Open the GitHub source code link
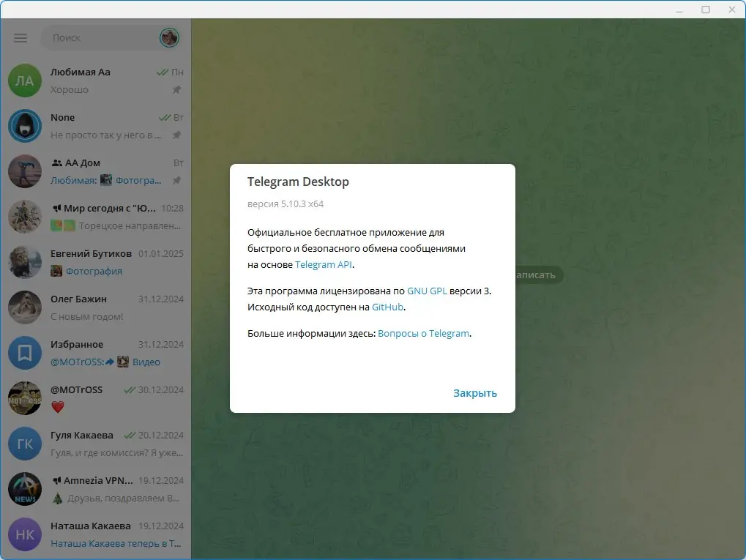Image resolution: width=746 pixels, height=560 pixels. point(387,307)
